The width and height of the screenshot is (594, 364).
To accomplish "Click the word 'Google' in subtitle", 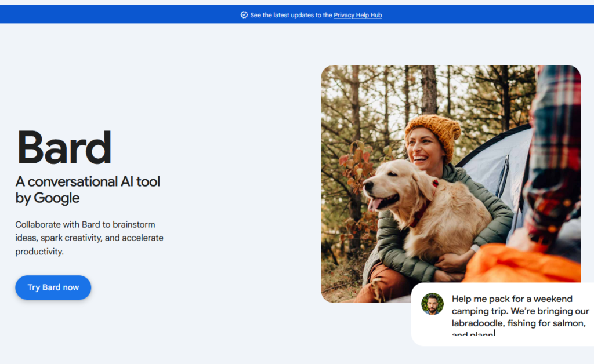I will pos(57,198).
